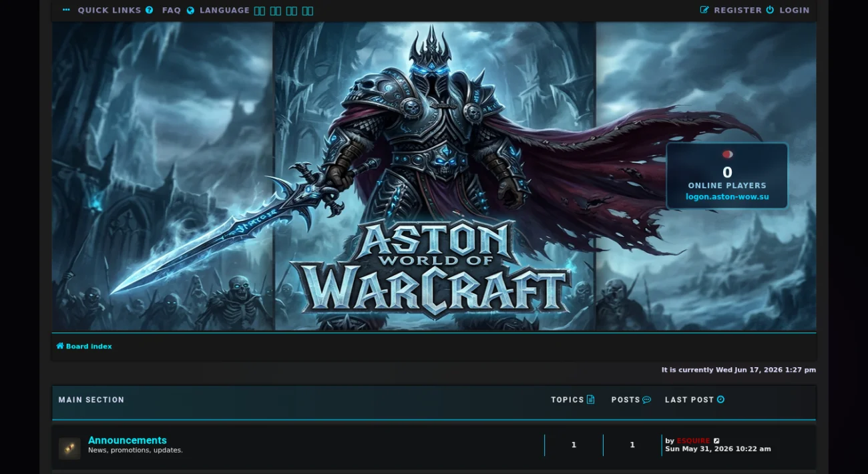Click the Posts column speech bubble icon
Viewport: 868px width, 474px height.
tap(646, 400)
